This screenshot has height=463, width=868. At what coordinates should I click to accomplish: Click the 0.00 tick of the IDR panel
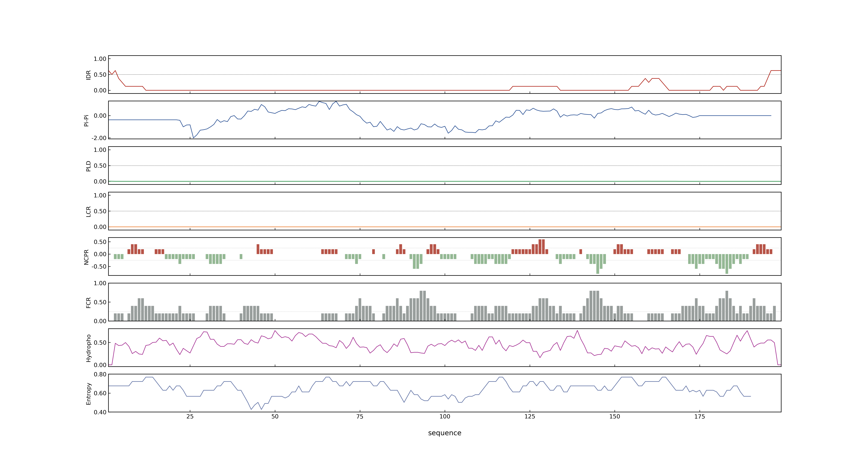(100, 90)
